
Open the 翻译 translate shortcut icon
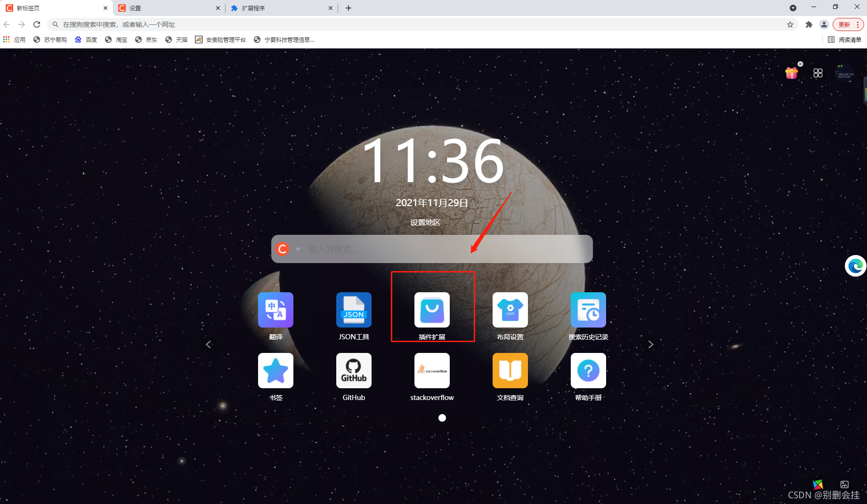pos(275,310)
